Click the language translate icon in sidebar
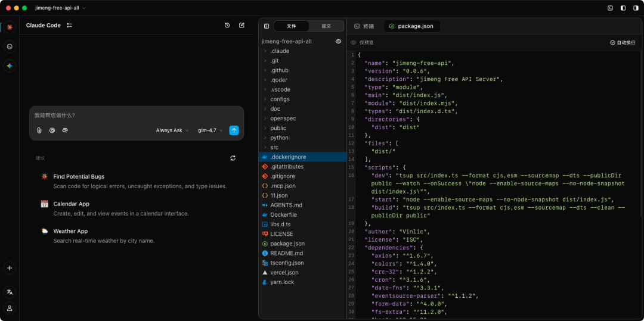Screen dimensions: 644x321 click(10, 292)
